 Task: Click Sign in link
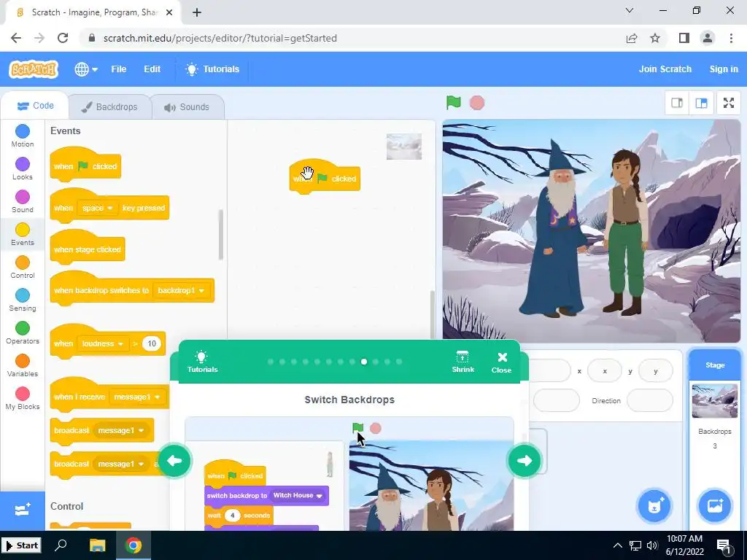coord(724,69)
